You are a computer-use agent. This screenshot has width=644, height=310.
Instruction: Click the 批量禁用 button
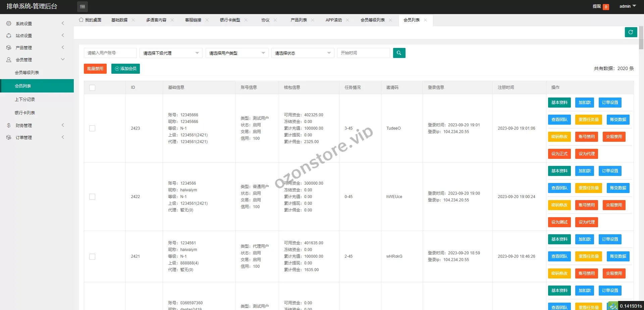[95, 69]
